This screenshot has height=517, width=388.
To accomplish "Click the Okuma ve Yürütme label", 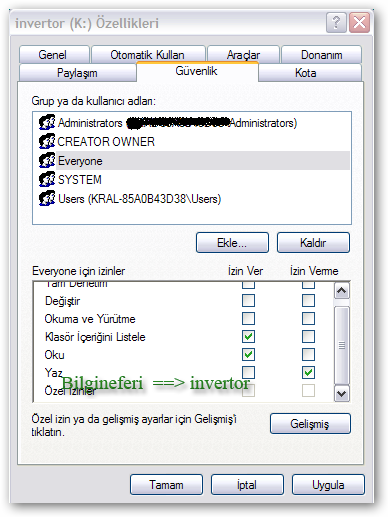I will [90, 319].
